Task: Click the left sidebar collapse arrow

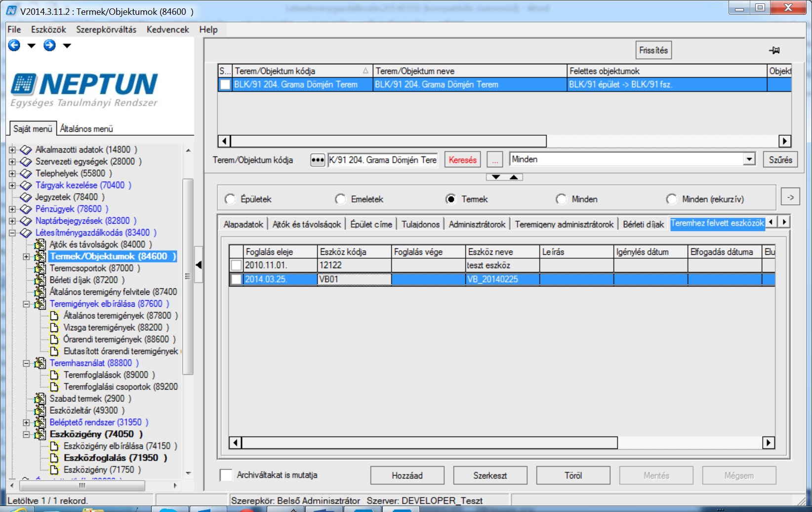Action: [x=199, y=265]
